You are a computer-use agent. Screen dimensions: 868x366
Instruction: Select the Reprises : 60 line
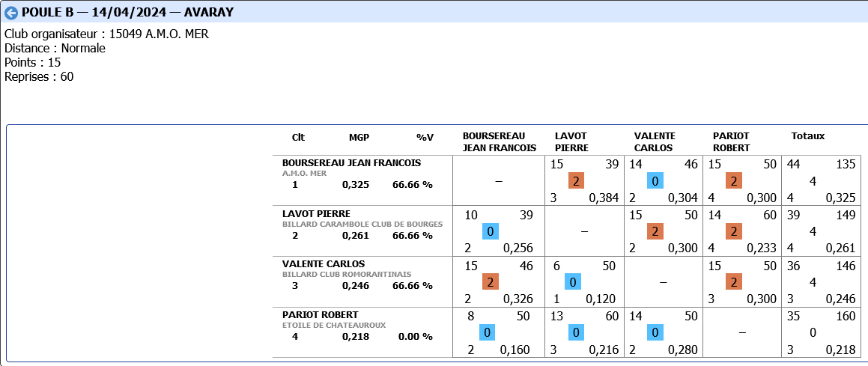pyautogui.click(x=39, y=77)
